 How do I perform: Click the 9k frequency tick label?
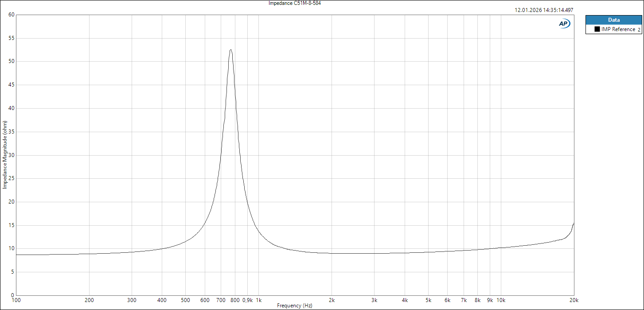(x=490, y=300)
